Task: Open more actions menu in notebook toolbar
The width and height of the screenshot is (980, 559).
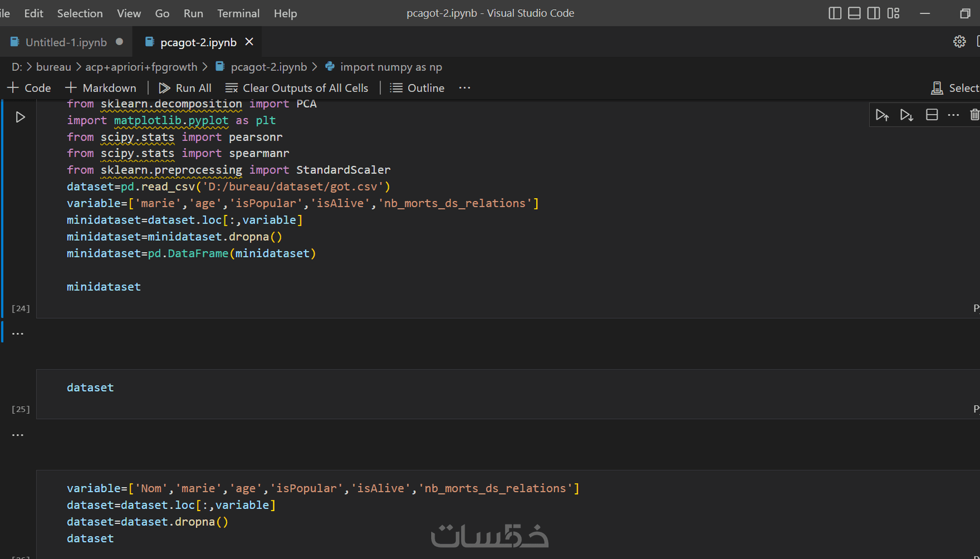Action: (464, 88)
